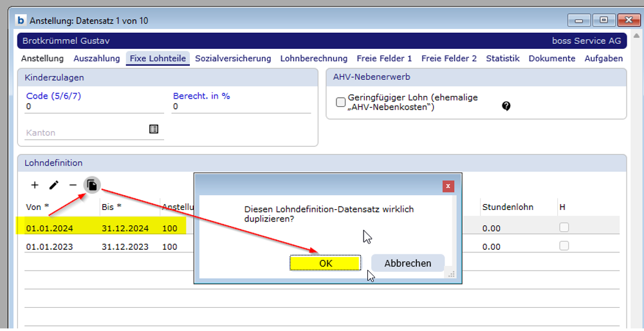Toggle H checkbox in the 2023 row
The image size is (644, 331).
tap(564, 246)
